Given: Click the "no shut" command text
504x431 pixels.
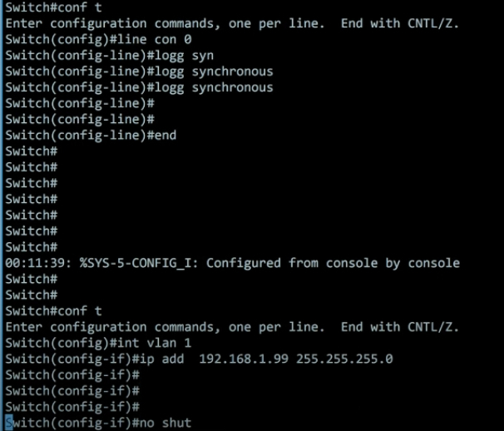Looking at the screenshot, I should point(166,423).
